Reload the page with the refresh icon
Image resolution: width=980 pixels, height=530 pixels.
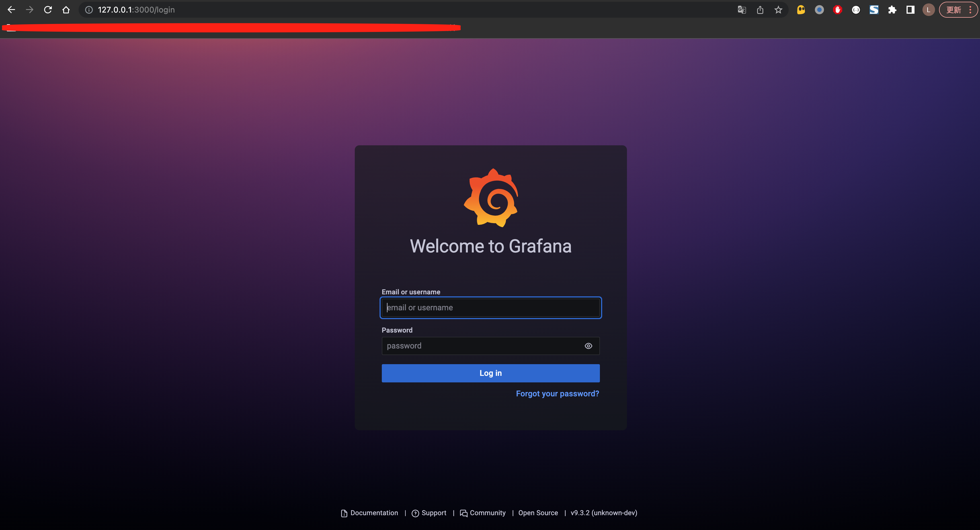click(x=48, y=10)
